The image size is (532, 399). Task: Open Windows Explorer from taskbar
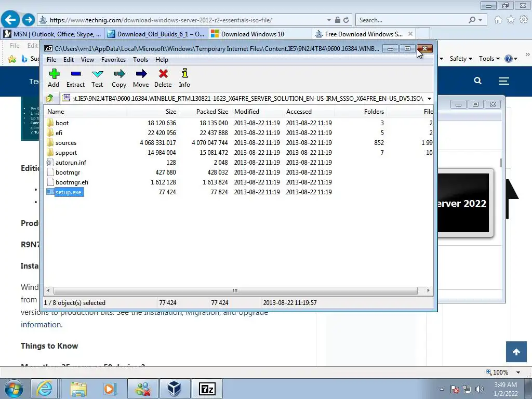click(78, 389)
